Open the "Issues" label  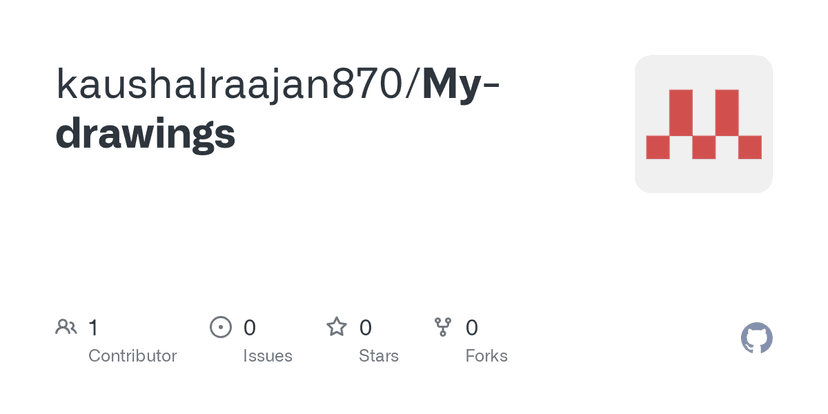267,356
